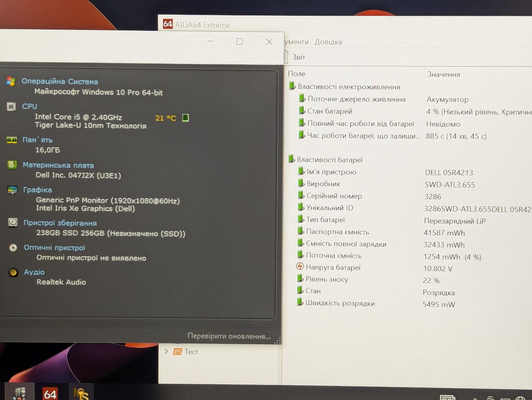Viewport: 532px width, 400px height.
Task: Click the 885 с (14 хв, 45 с) value
Action: (456, 136)
